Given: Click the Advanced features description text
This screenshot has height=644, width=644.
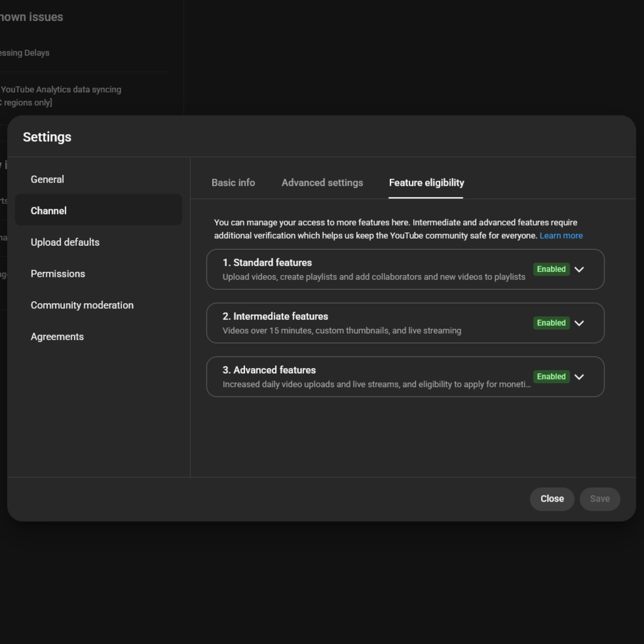Looking at the screenshot, I should click(x=376, y=384).
